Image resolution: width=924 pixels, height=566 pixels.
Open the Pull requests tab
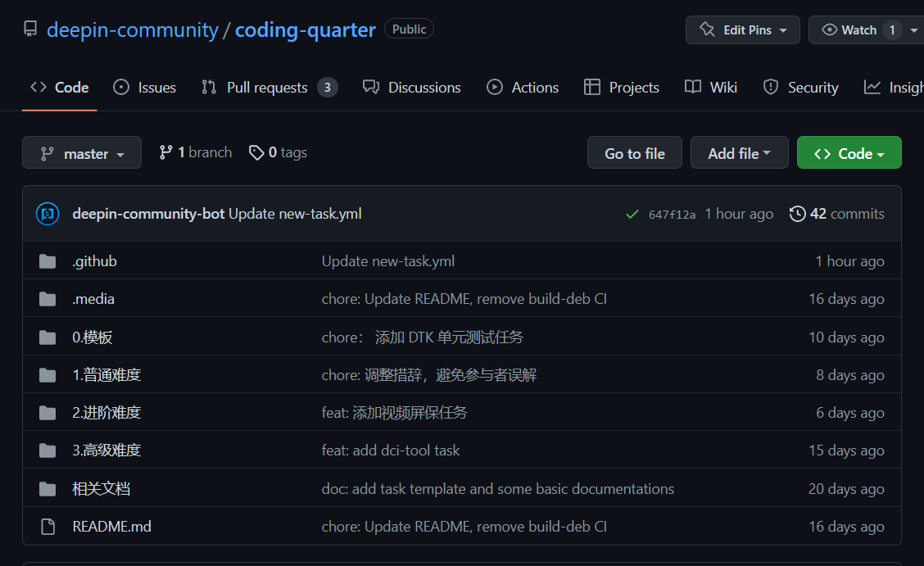click(x=269, y=88)
